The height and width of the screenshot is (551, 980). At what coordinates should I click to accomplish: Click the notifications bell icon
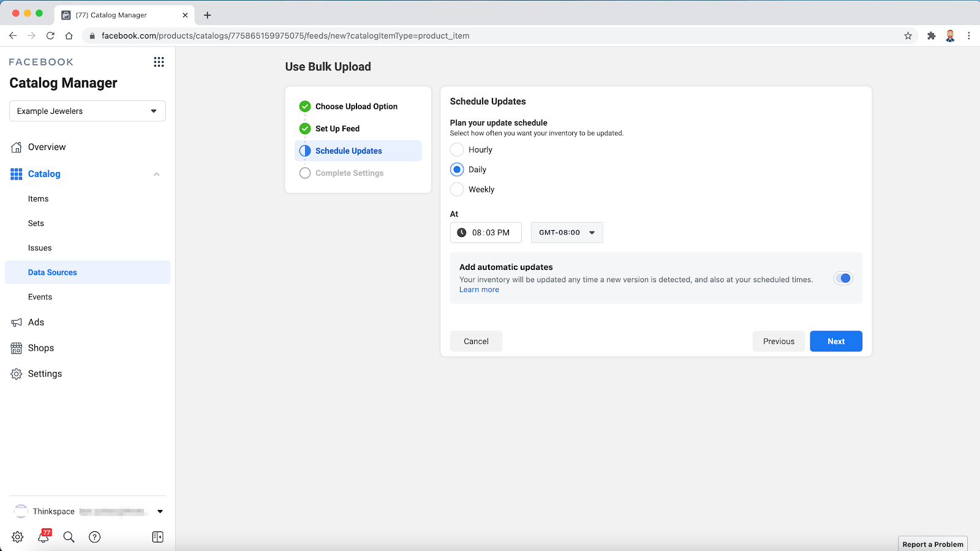(x=43, y=537)
